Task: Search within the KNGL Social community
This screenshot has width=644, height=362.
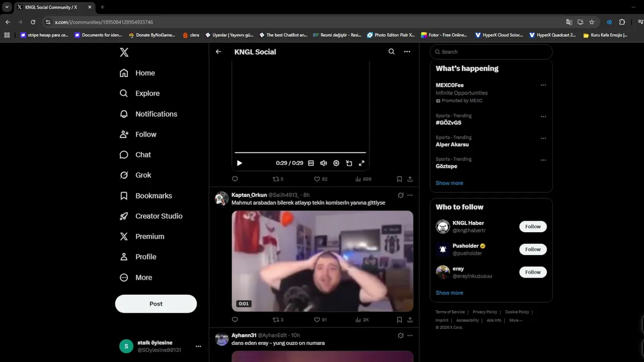Action: pyautogui.click(x=391, y=52)
